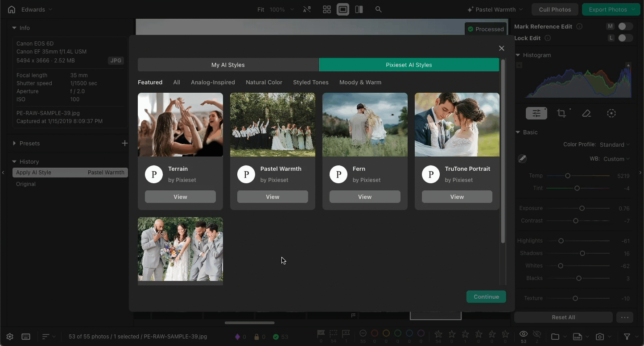Open the WB Custom dropdown
644x346 pixels.
coord(617,159)
